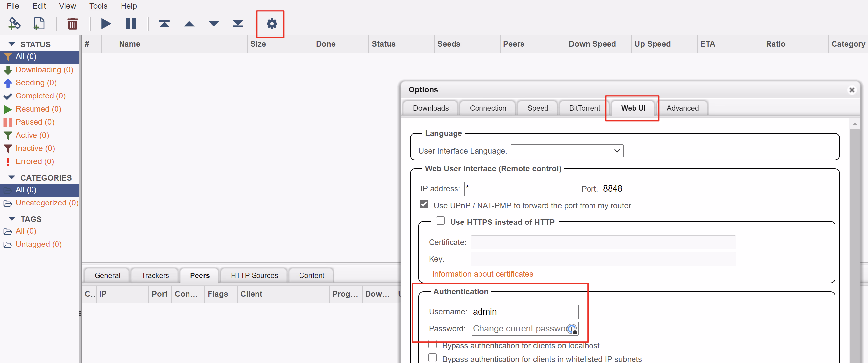Click the delete torrent trash icon
Viewport: 868px width, 363px height.
73,24
